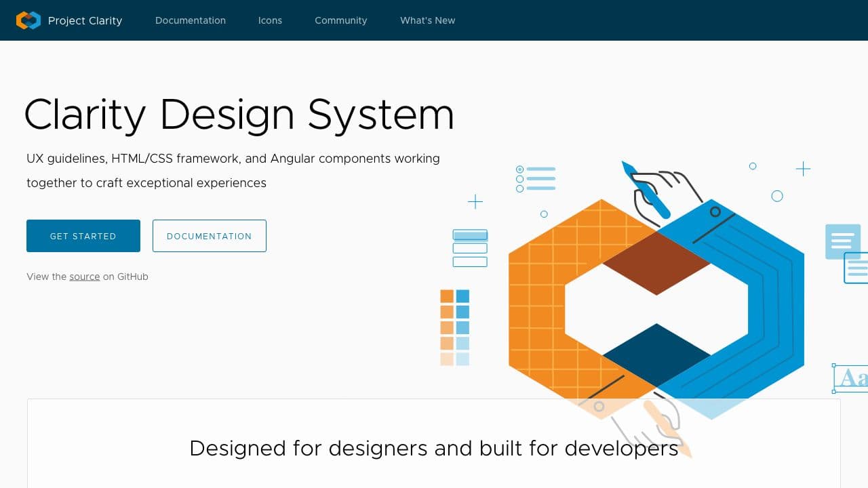Click the Clarity Design System heading
The height and width of the screenshot is (488, 868).
[239, 114]
